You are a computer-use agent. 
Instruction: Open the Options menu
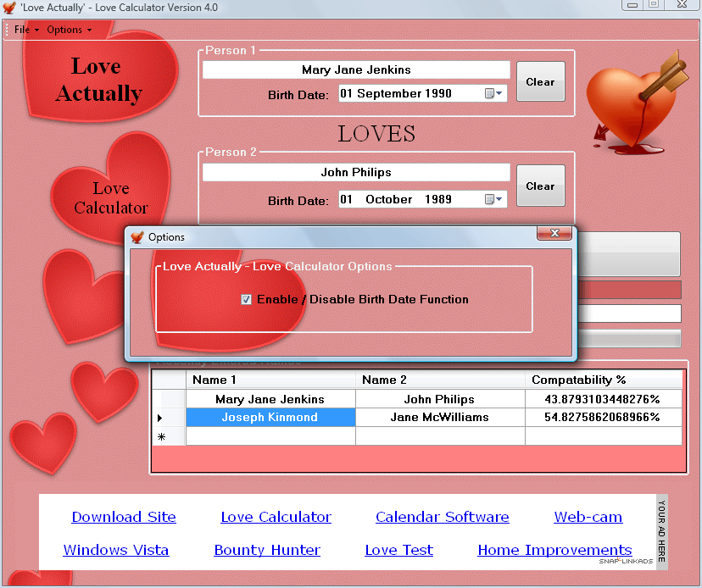69,30
